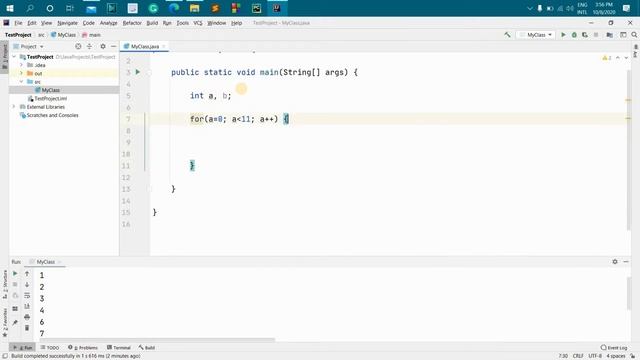Open the Terminal tool window

[x=119, y=348]
